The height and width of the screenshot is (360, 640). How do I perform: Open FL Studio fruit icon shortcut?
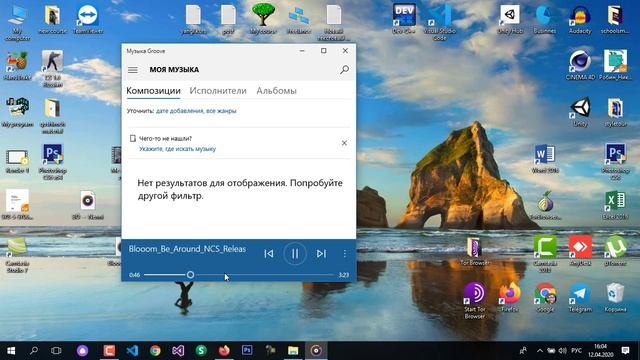(17, 65)
